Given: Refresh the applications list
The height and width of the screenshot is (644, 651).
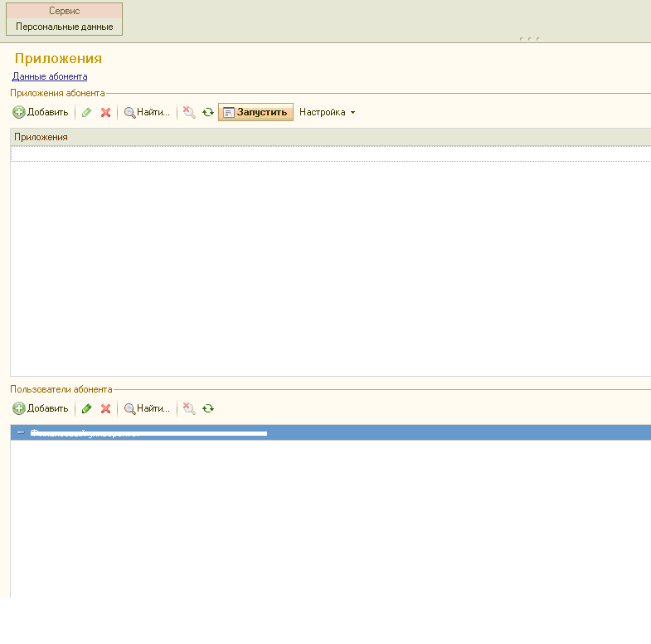Looking at the screenshot, I should 208,112.
